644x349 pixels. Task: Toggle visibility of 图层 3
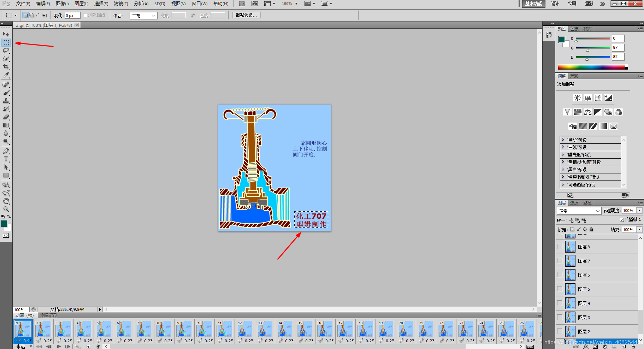[560, 317]
